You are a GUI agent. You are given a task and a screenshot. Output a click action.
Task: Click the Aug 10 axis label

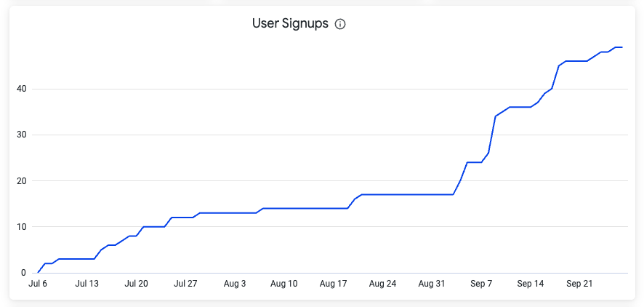[x=283, y=284]
